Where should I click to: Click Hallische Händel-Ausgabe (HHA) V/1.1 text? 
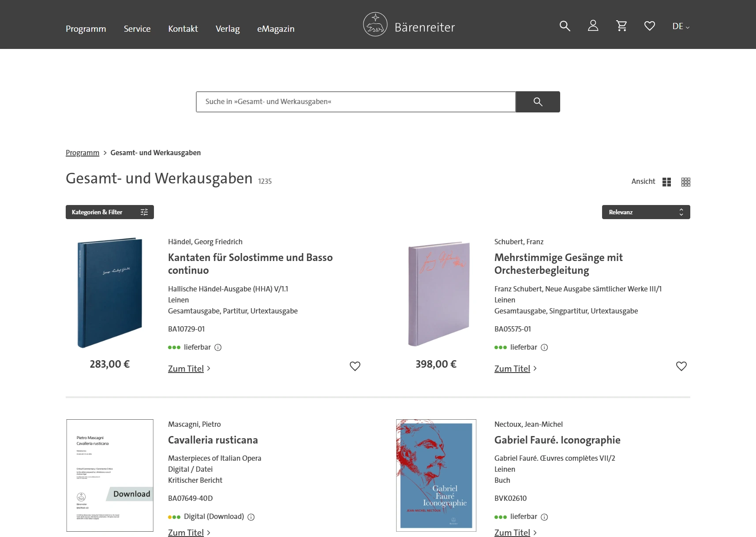click(x=228, y=289)
